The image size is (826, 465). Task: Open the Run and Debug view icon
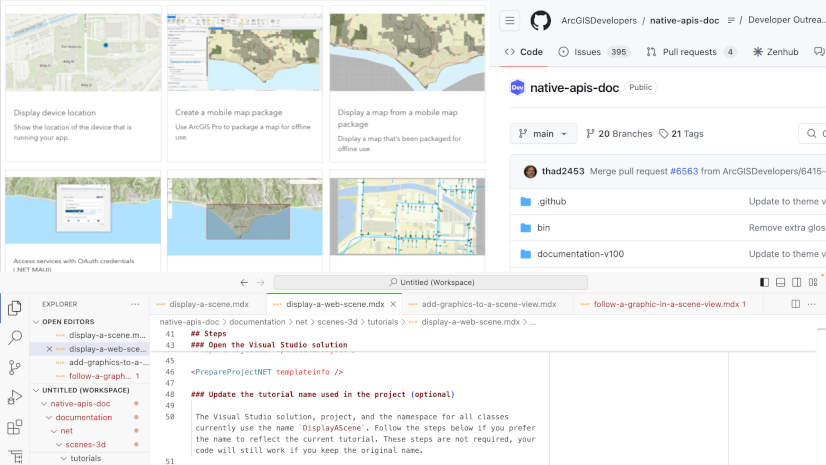[x=15, y=397]
